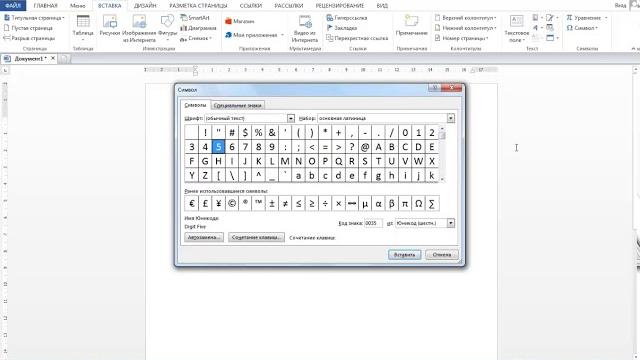The image size is (640, 360).
Task: Select the not-equal sign in recent symbols
Action: pos(285,203)
